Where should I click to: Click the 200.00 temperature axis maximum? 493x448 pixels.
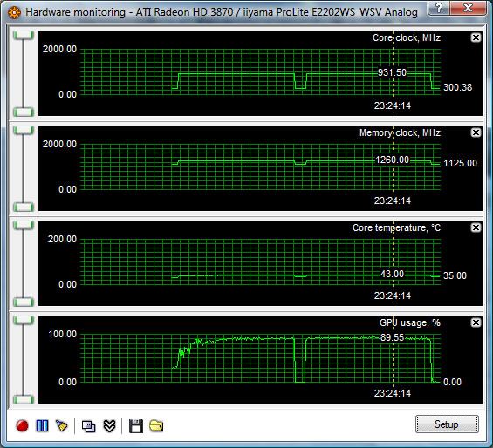(x=62, y=239)
